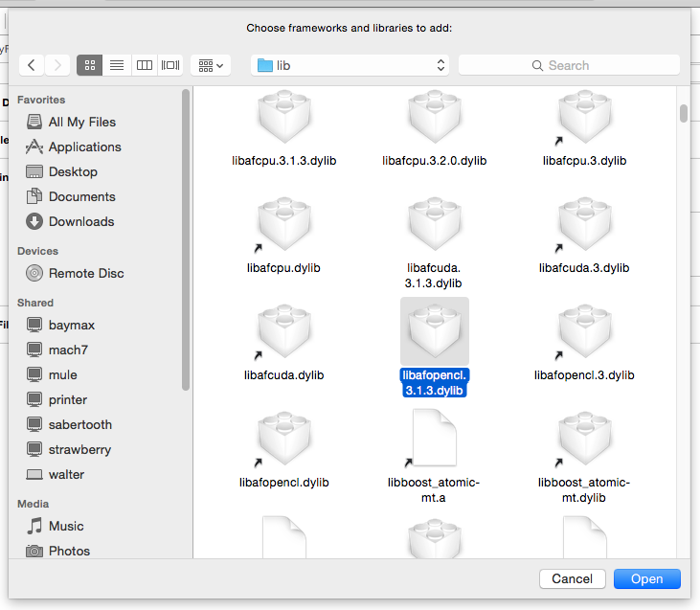700x610 pixels.
Task: Open Applications in the sidebar
Action: [84, 147]
